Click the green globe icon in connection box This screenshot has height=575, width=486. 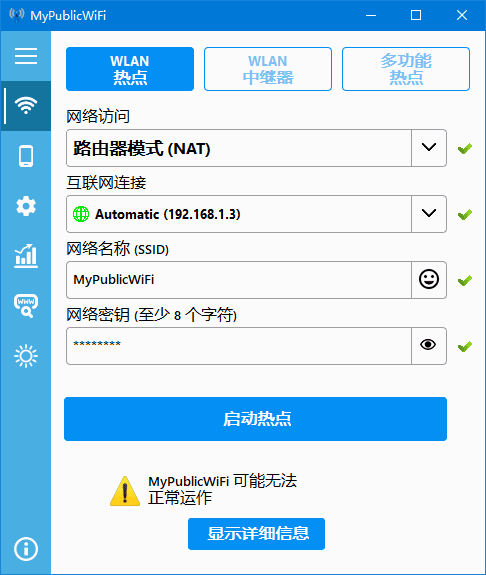[81, 214]
